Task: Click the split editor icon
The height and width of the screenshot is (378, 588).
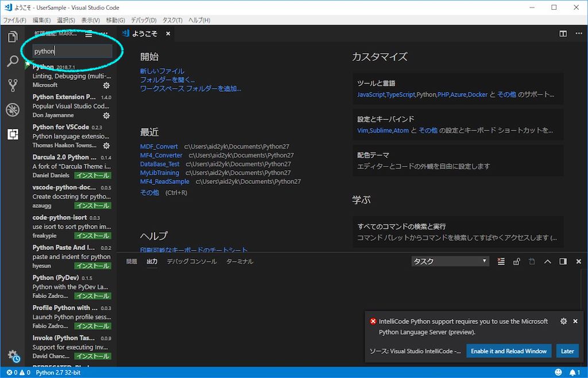Action: 563,34
